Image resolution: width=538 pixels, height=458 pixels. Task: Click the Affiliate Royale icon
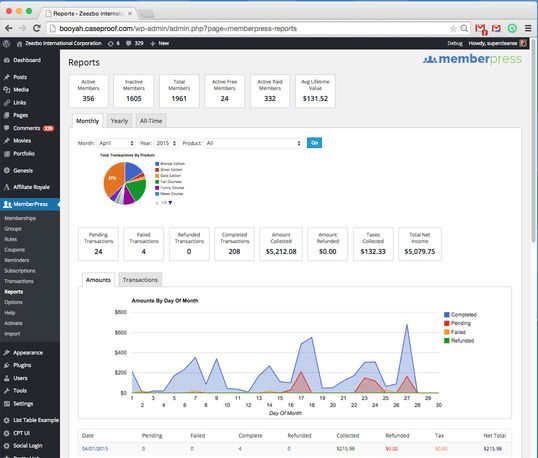pyautogui.click(x=7, y=187)
